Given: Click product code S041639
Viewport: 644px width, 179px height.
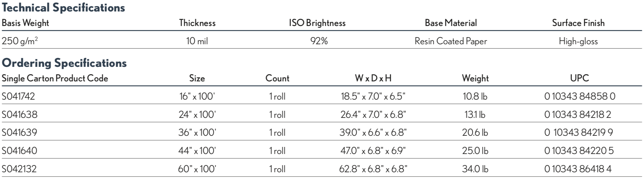Looking at the screenshot, I should coord(19,132).
